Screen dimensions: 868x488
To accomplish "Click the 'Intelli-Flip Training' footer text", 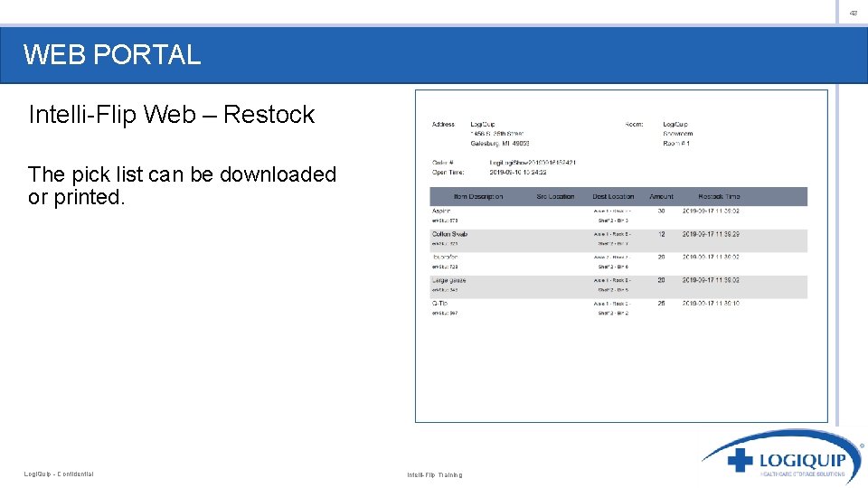I will (435, 474).
